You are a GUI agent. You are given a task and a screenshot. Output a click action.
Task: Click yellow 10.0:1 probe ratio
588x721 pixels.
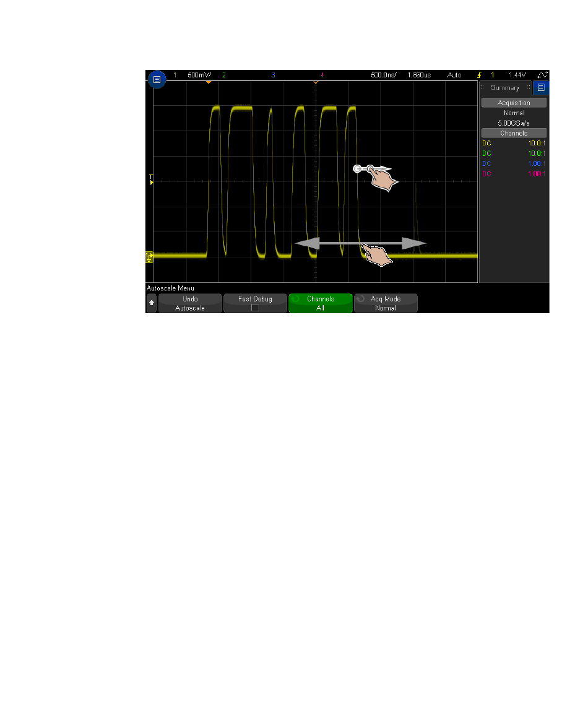tap(537, 144)
